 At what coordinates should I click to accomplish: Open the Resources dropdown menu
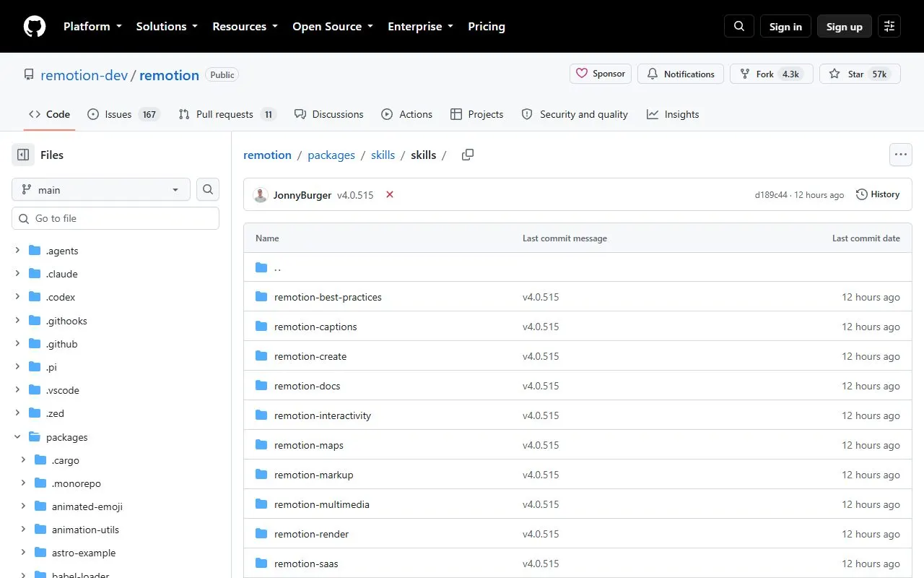coord(245,26)
